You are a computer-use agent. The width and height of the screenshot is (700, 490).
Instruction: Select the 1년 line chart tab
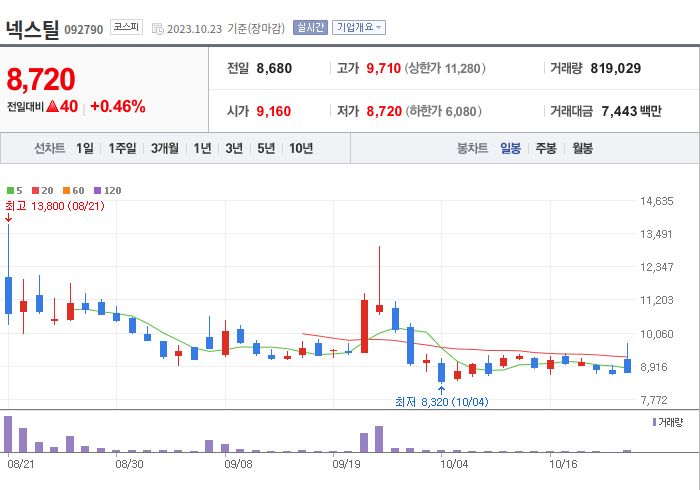tap(202, 148)
